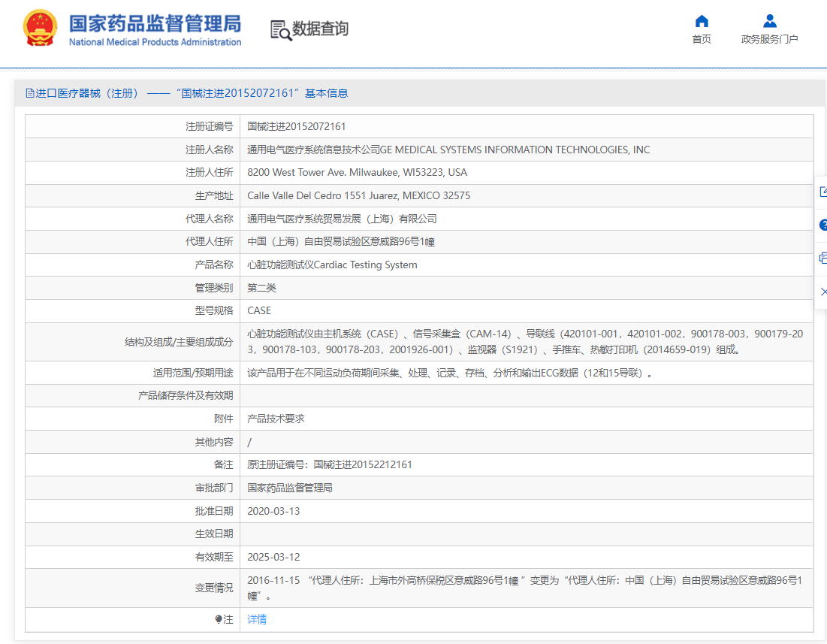This screenshot has height=644, width=827.
Task: Open the 数据查询 search icon
Action: 281,30
